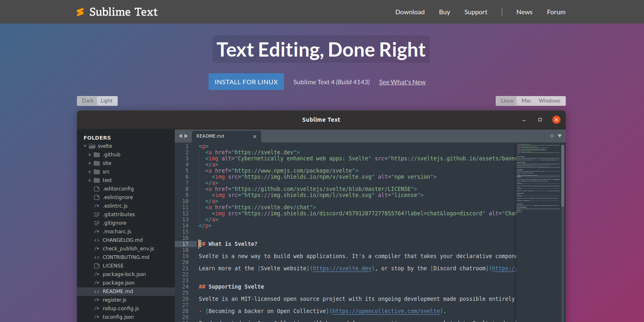Image resolution: width=644 pixels, height=322 pixels.
Task: Open the See What's New link
Action: click(402, 82)
